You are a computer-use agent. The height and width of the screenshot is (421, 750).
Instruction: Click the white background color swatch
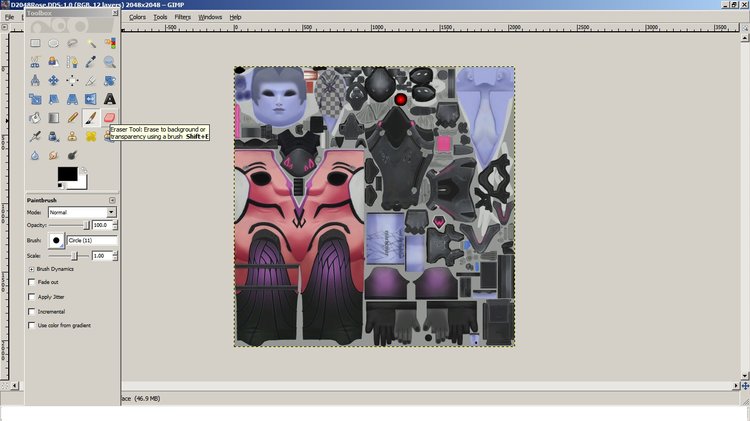tap(83, 184)
